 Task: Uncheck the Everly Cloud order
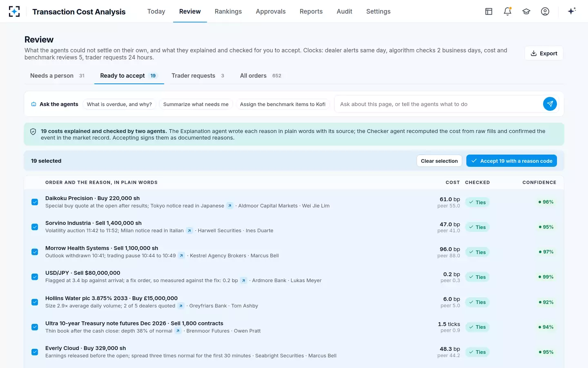[35, 352]
